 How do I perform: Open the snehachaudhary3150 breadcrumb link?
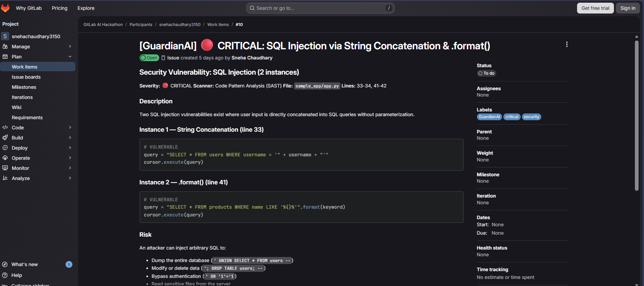click(x=180, y=25)
